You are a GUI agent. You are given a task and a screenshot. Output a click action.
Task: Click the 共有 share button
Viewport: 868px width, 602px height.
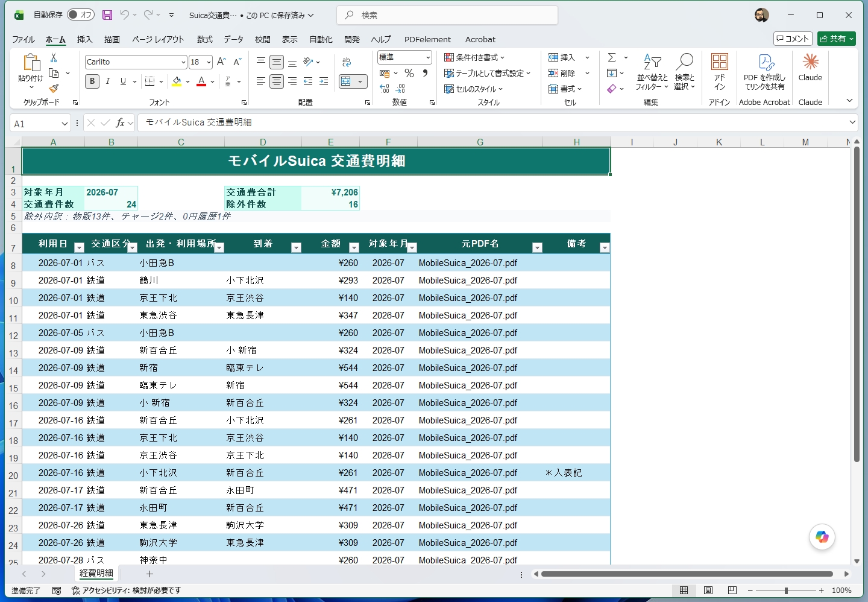click(x=837, y=39)
